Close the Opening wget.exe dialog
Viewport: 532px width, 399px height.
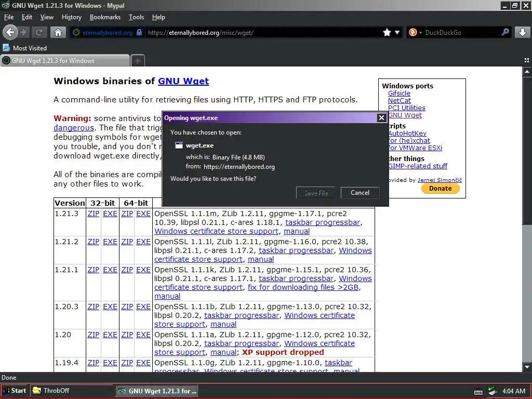pos(381,118)
